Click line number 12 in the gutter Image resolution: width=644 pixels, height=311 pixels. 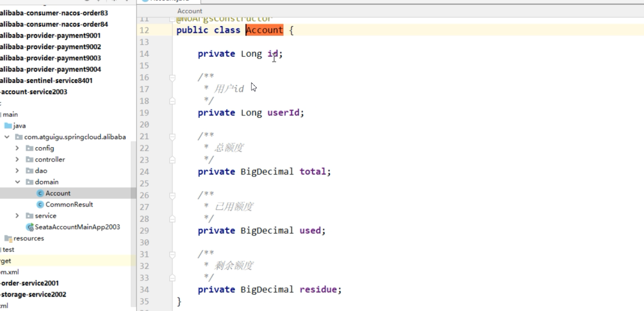144,30
